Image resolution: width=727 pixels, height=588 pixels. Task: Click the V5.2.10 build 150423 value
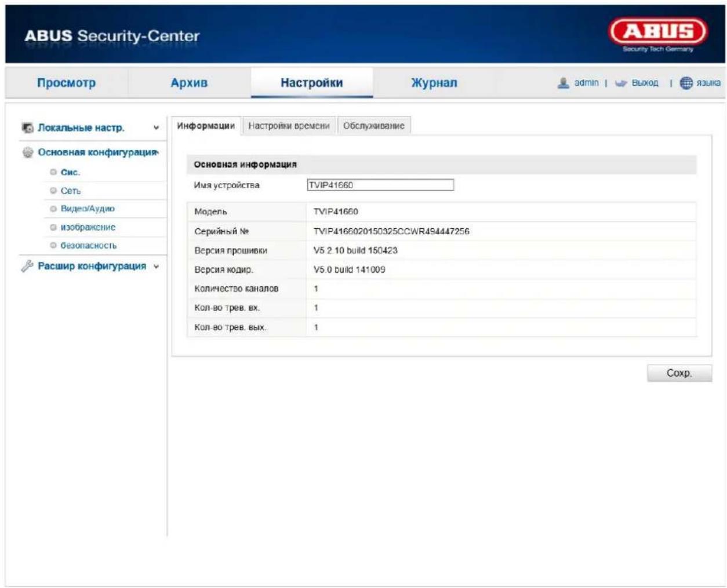pos(355,250)
